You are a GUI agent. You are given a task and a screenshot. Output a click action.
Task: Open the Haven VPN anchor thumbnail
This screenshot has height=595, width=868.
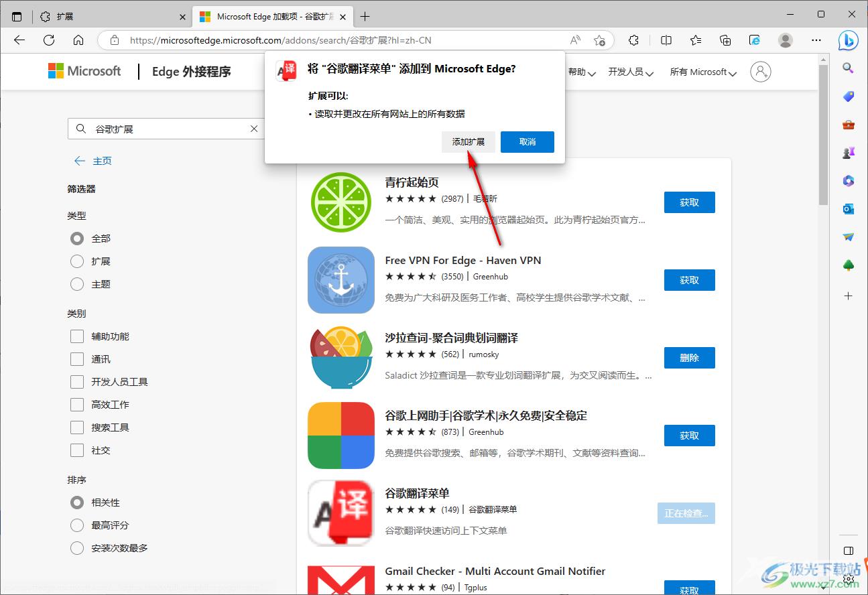click(341, 280)
